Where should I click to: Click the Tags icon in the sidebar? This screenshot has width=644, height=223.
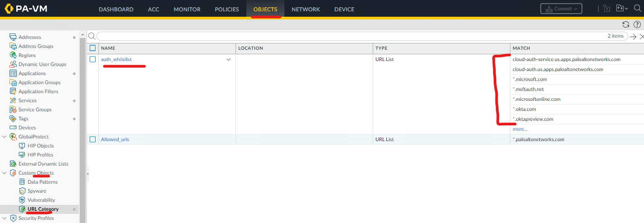13,119
